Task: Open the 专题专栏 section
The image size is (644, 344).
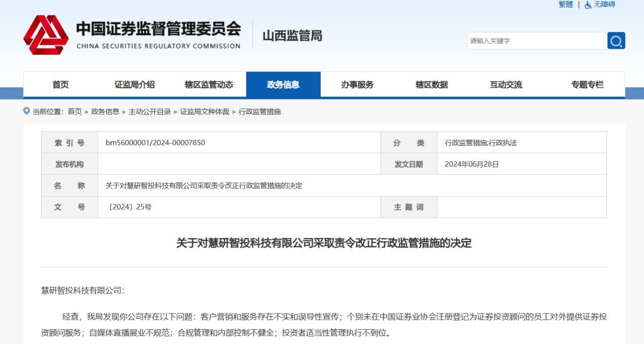Action: (x=588, y=85)
